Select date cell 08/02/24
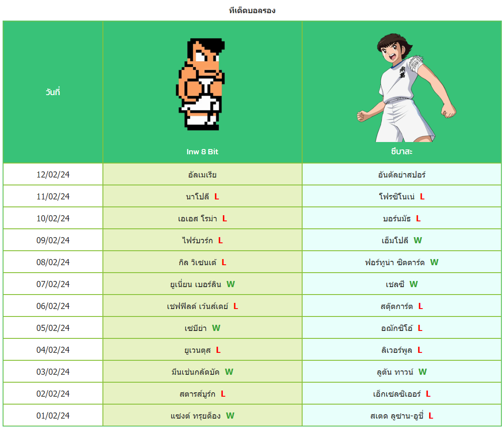 (53, 262)
